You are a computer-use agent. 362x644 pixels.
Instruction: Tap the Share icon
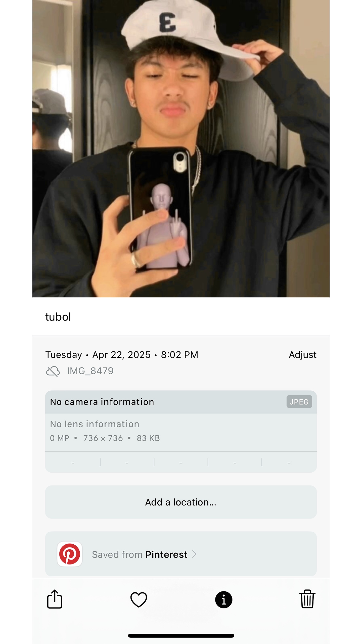click(x=55, y=599)
